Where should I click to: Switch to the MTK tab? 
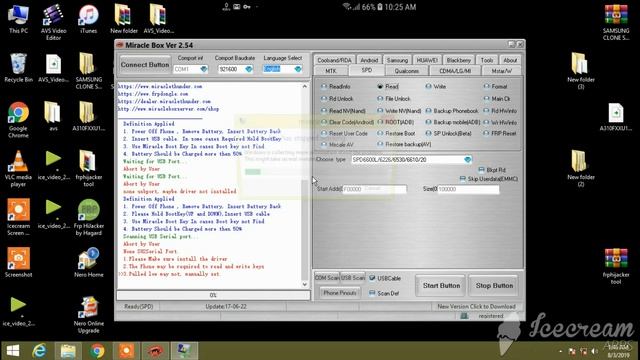click(331, 71)
